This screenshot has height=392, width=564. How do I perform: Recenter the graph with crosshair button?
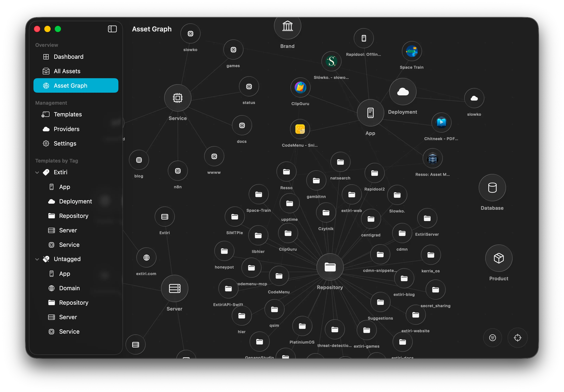[x=517, y=338]
